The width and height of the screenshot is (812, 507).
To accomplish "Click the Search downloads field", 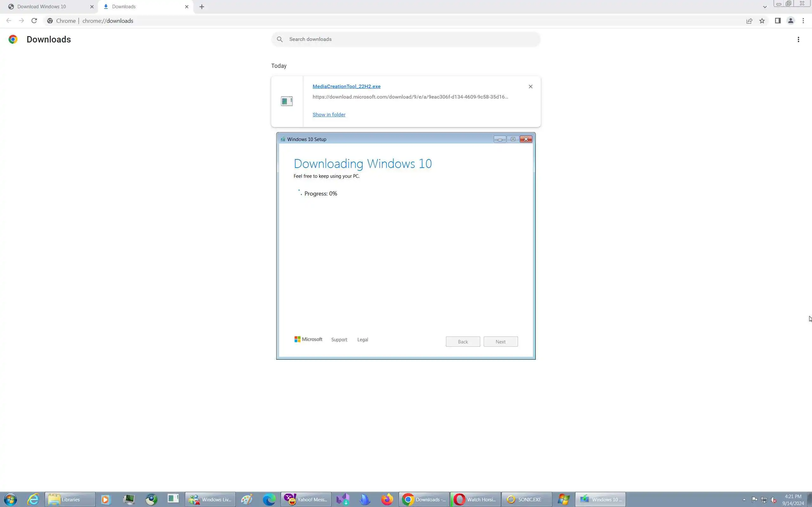I will click(406, 39).
